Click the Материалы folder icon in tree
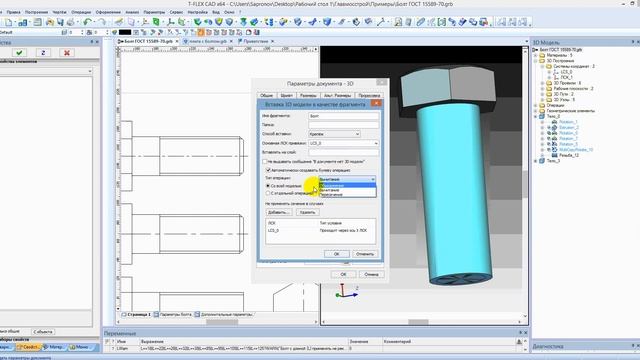640x360 pixels. click(x=542, y=55)
